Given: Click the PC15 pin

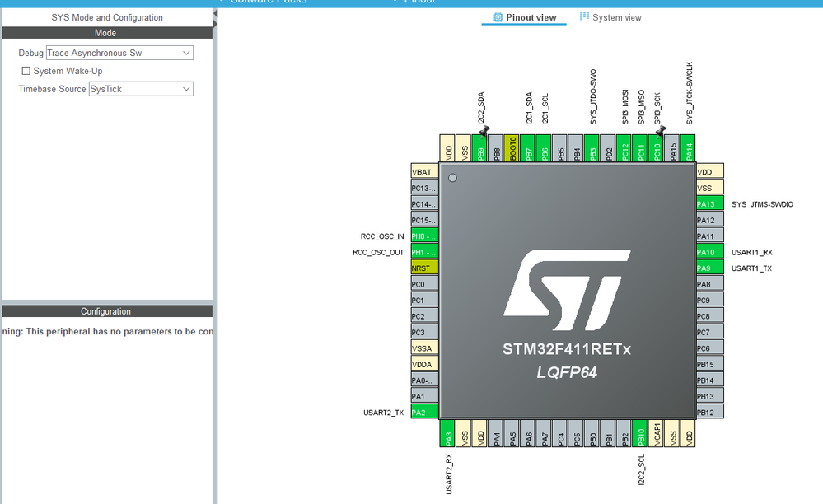Looking at the screenshot, I should [x=424, y=220].
